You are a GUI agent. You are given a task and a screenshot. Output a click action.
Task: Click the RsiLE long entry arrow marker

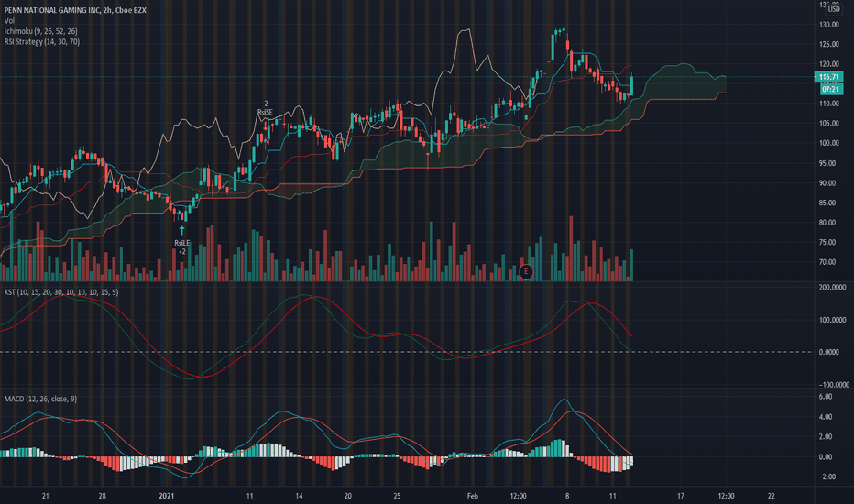pos(182,231)
